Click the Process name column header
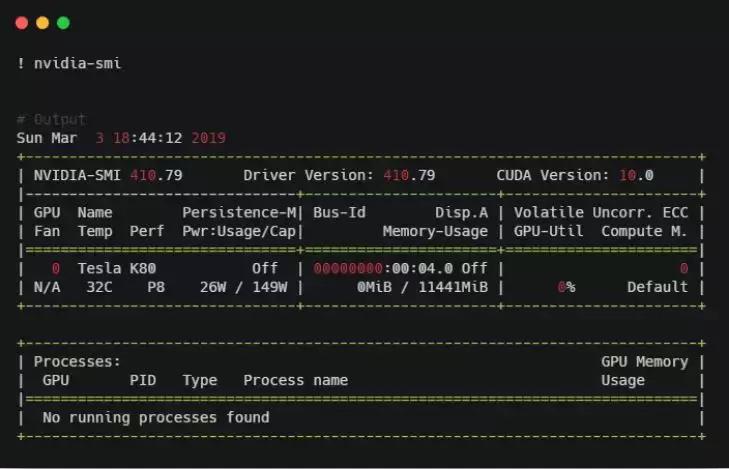This screenshot has height=469, width=729. (295, 380)
